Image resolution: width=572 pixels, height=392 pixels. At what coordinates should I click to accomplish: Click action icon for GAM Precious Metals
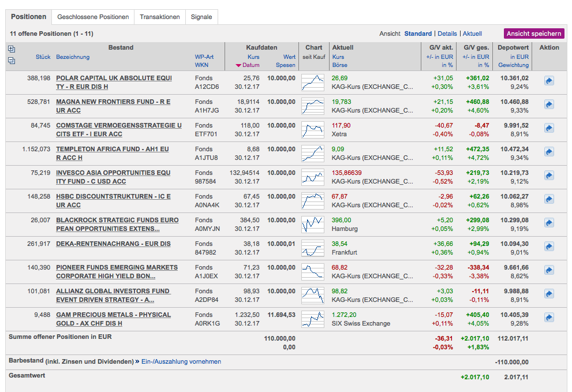(x=549, y=318)
